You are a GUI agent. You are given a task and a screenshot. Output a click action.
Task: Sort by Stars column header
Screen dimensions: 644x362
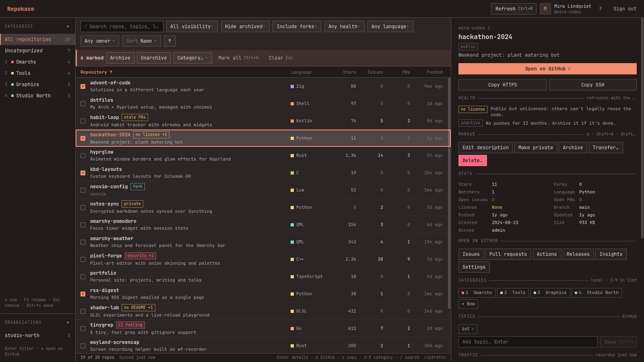tap(349, 72)
